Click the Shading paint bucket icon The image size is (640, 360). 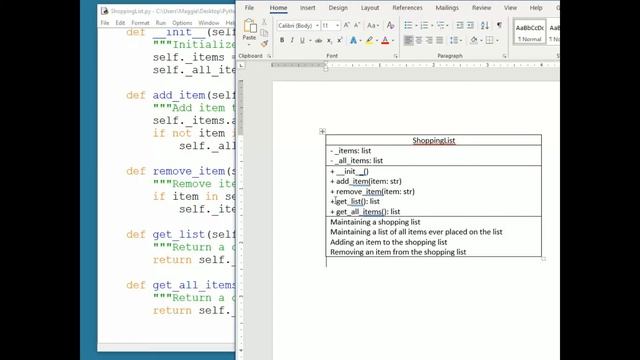click(x=473, y=40)
